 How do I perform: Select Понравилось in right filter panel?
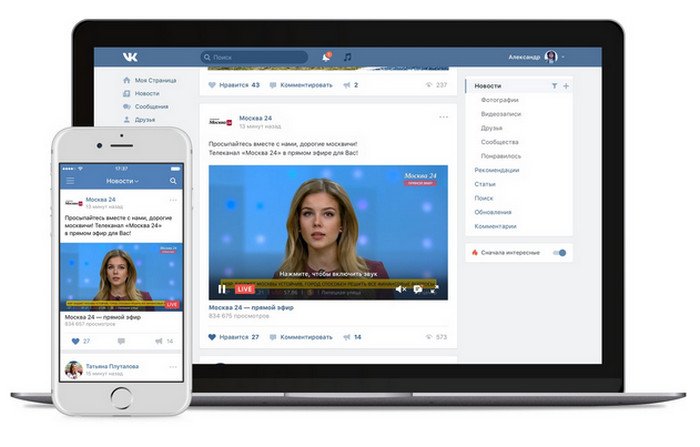tap(501, 156)
